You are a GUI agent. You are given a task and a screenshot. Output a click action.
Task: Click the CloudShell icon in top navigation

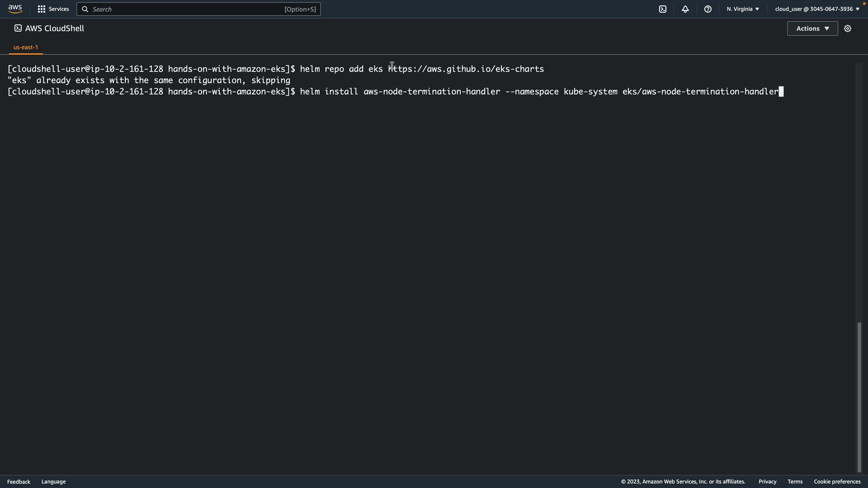pos(663,9)
